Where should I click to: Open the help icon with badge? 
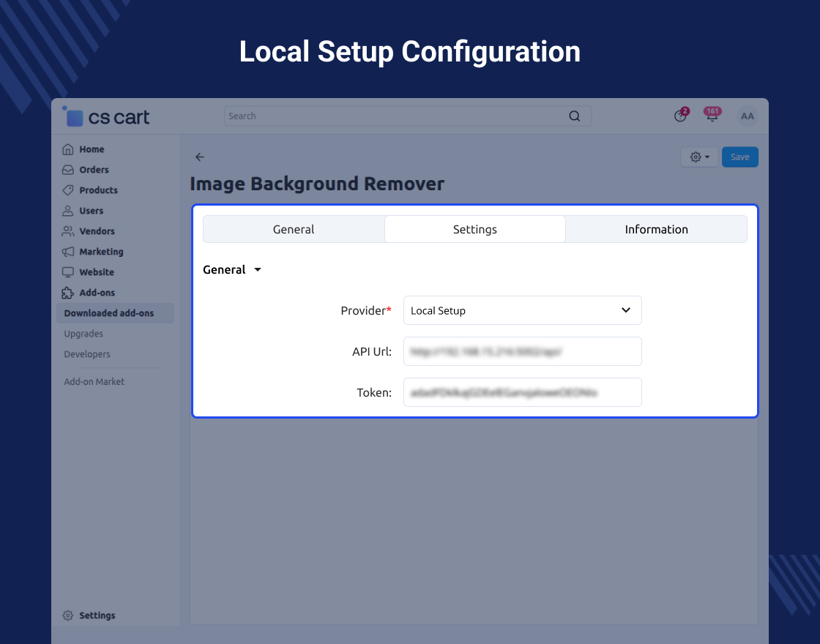click(680, 116)
